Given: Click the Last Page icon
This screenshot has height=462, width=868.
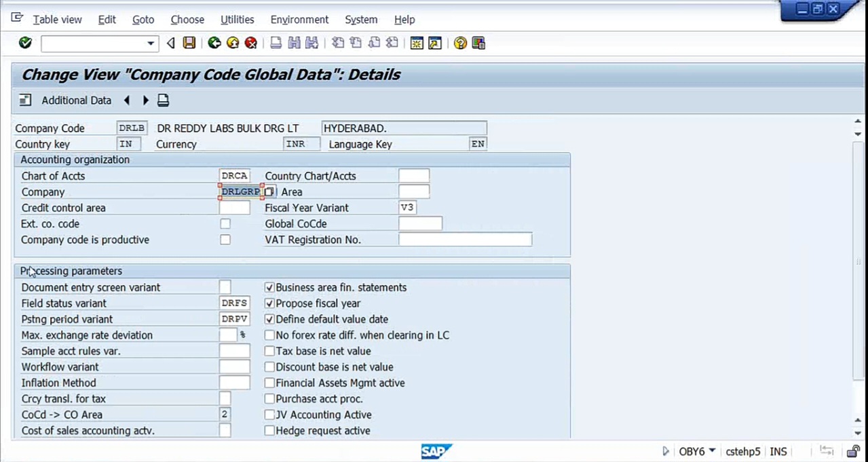Looking at the screenshot, I should 392,43.
